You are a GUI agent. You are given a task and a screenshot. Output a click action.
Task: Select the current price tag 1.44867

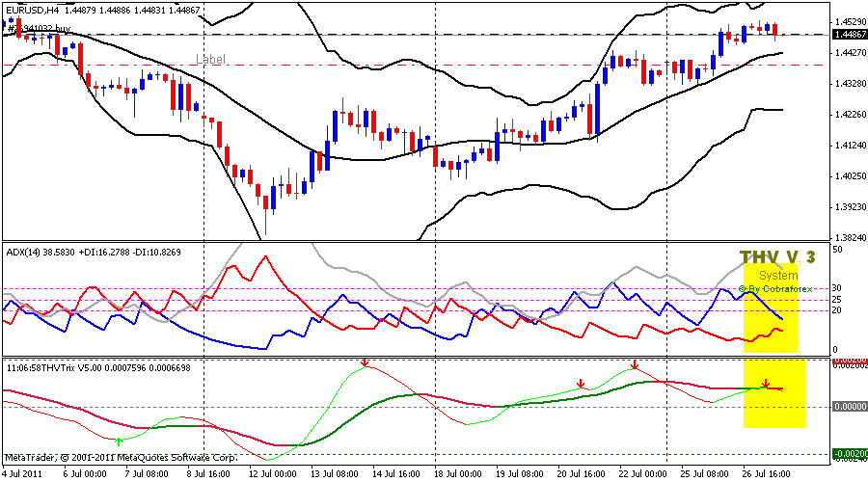tap(850, 35)
